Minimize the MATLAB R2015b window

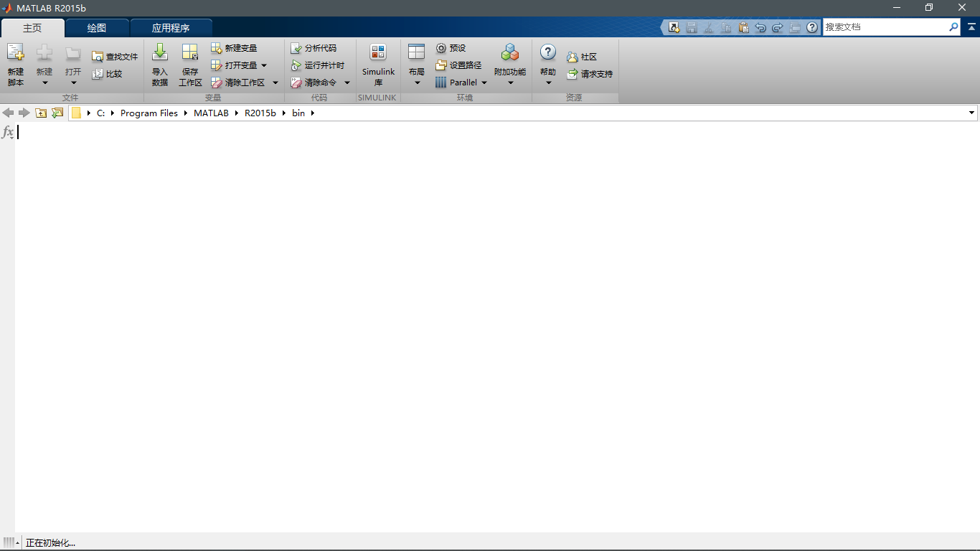pyautogui.click(x=897, y=8)
